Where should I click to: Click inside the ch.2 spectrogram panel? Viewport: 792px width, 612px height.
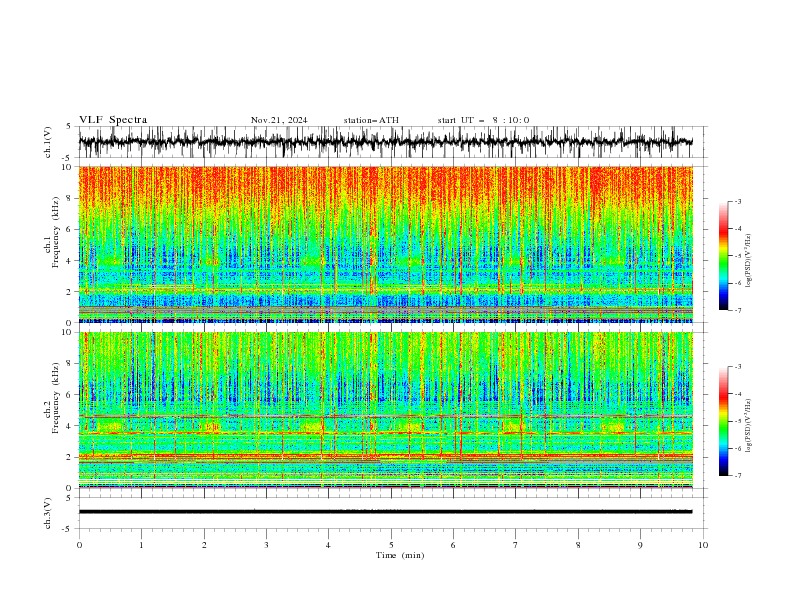[x=385, y=410]
